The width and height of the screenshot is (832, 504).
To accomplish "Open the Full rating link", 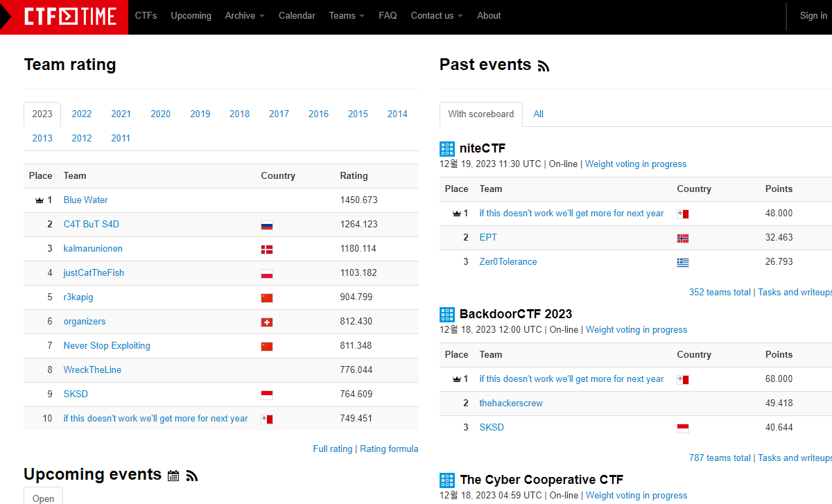I will click(333, 449).
